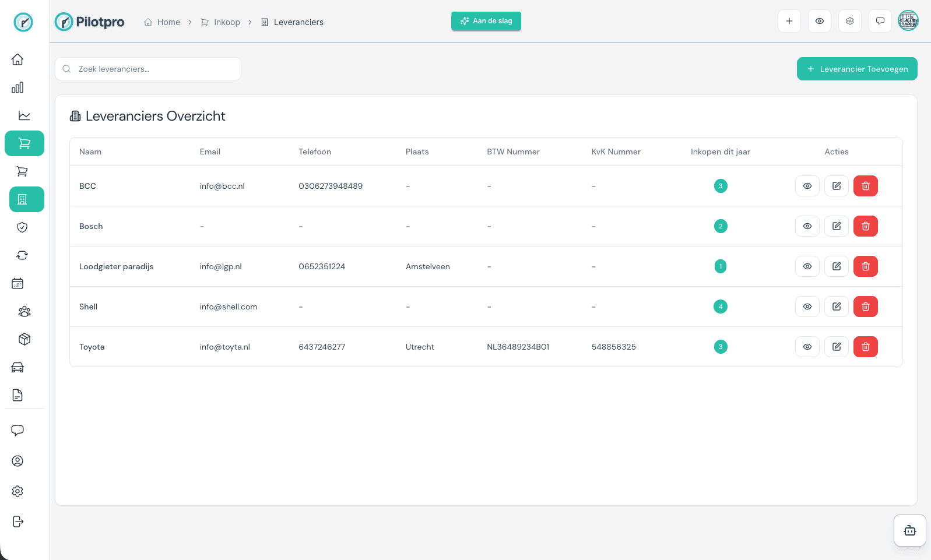Image resolution: width=931 pixels, height=560 pixels.
Task: Edit the Bosch supplier entry
Action: (836, 226)
